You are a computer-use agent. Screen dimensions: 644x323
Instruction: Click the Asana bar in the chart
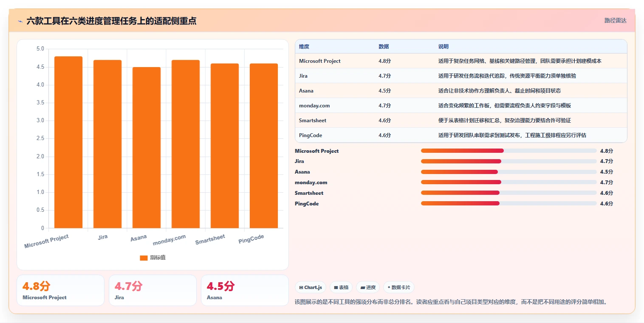click(x=147, y=148)
